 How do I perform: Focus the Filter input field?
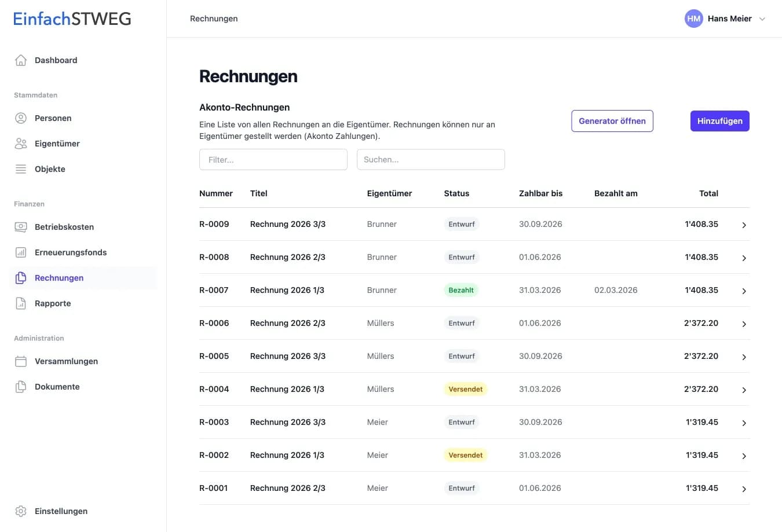point(273,160)
